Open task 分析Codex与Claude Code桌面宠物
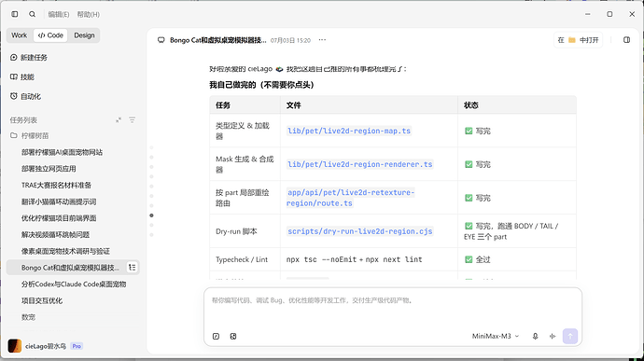The image size is (644, 361). click(74, 285)
